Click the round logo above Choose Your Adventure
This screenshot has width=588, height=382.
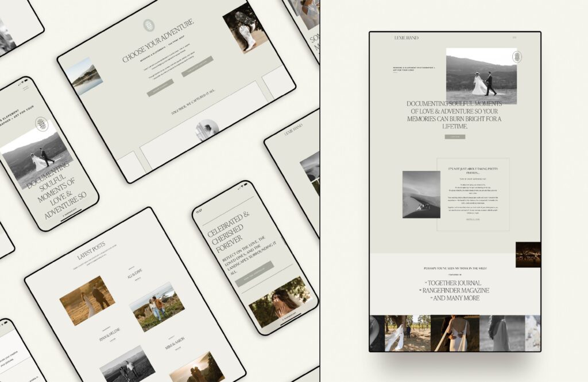pyautogui.click(x=149, y=25)
